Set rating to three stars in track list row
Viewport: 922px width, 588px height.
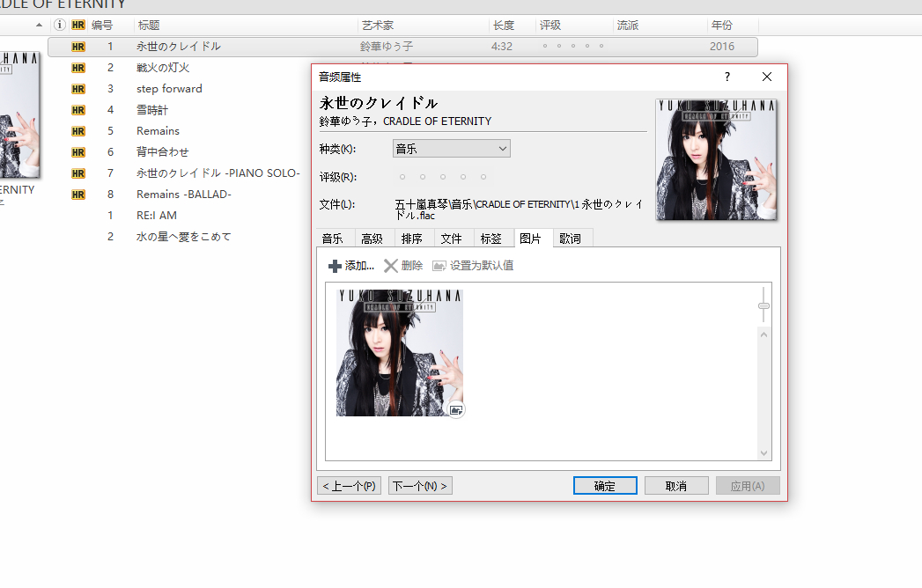(x=573, y=46)
